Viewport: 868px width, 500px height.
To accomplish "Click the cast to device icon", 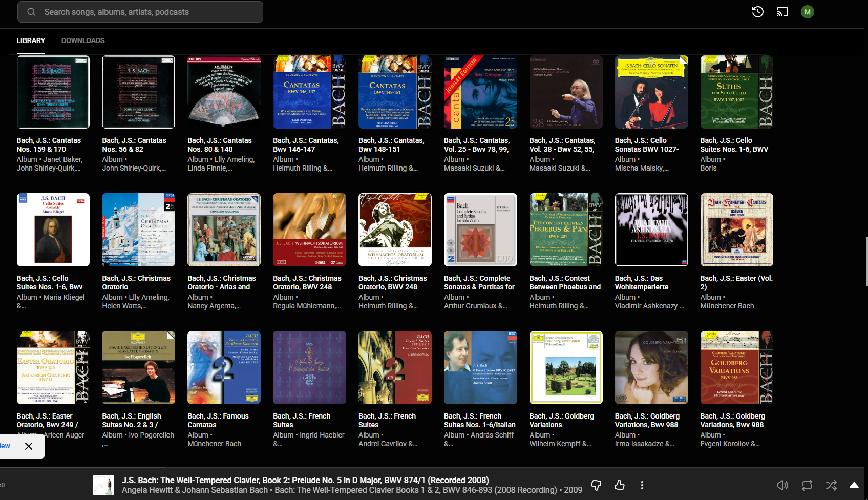I will coord(782,12).
